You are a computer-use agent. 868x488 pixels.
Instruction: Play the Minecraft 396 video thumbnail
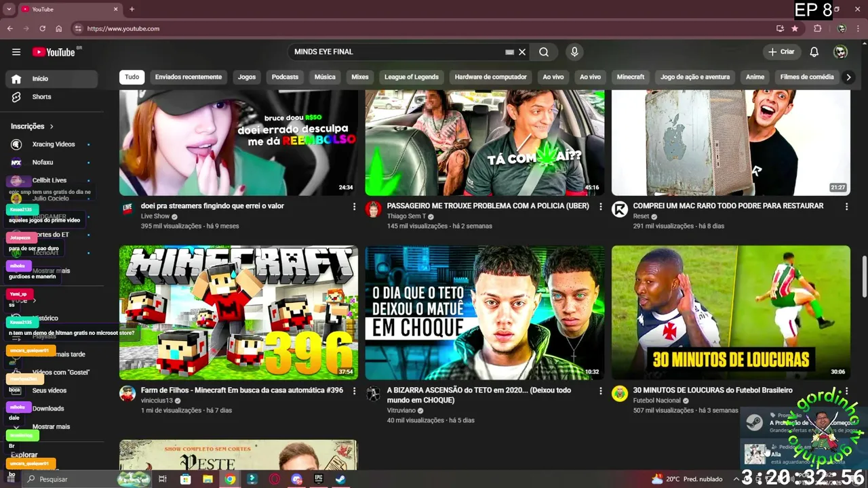239,312
